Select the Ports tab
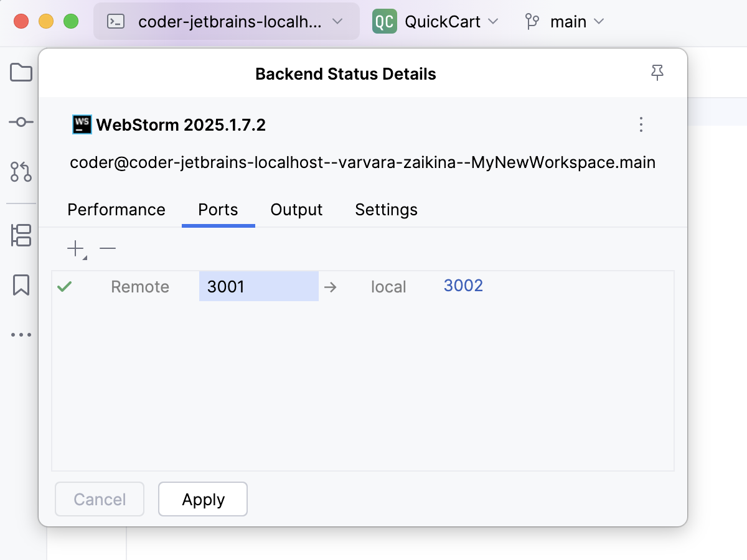Screen dimensions: 747x560 click(x=218, y=210)
